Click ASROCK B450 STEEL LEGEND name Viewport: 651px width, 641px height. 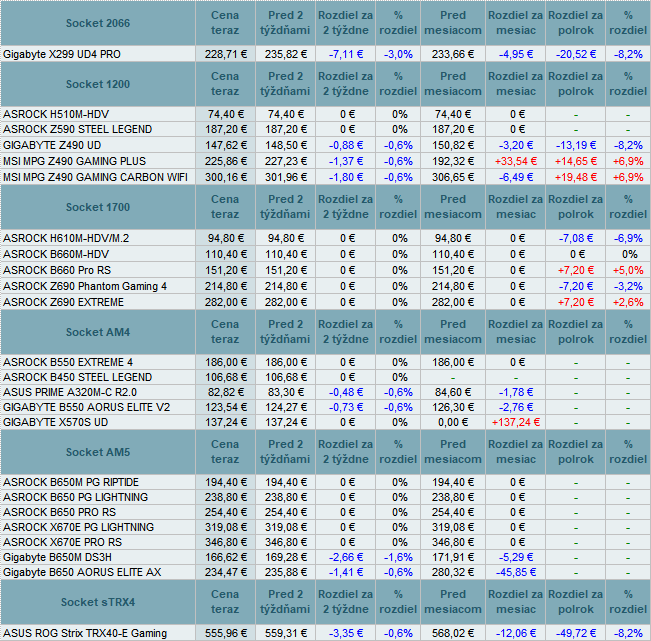click(78, 377)
